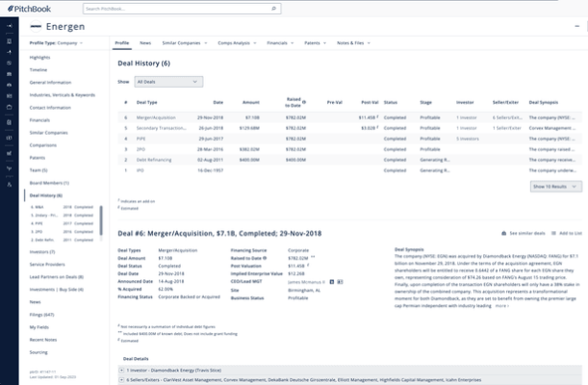The image size is (588, 385).
Task: Open the Show 10 Results dropdown
Action: point(555,186)
